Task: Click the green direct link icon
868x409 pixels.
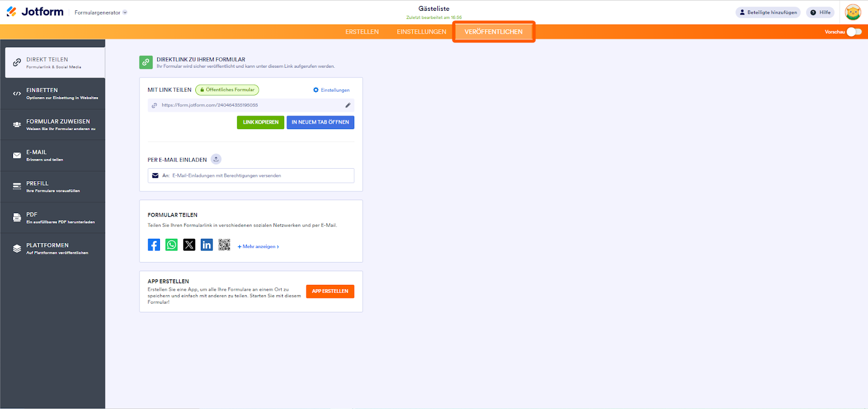Action: (146, 62)
